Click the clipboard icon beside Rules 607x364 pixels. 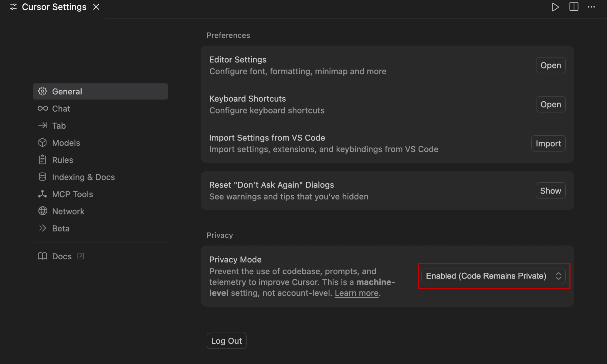(x=42, y=160)
